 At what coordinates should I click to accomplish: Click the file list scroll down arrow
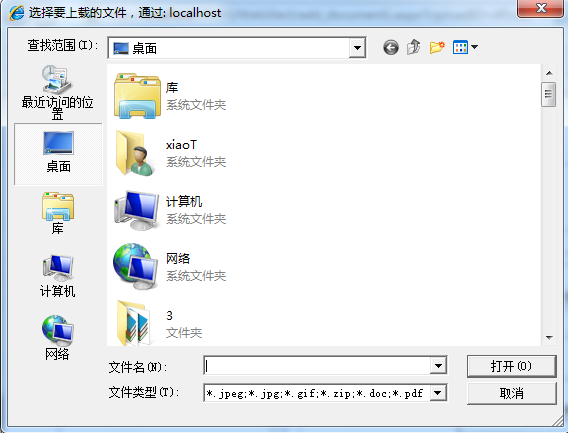[549, 338]
